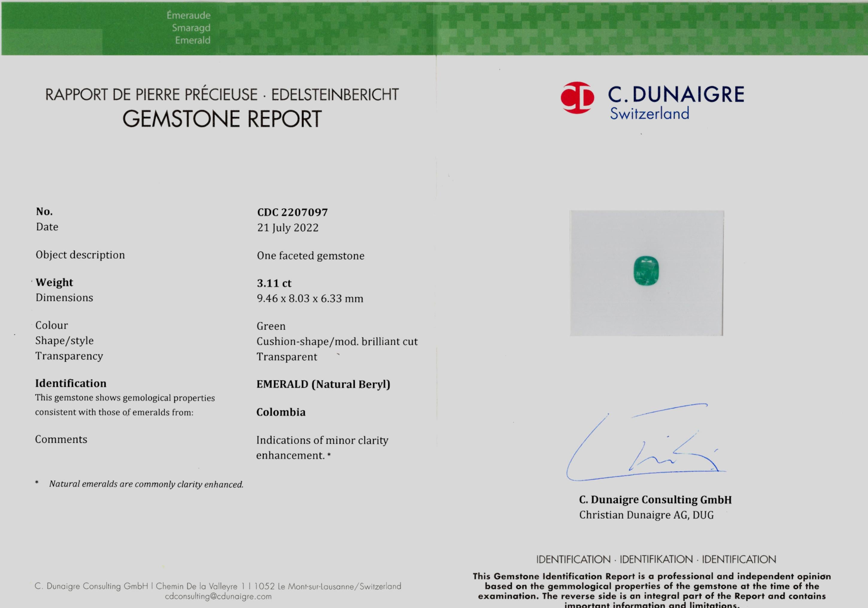Click the Smaragd text in header

[x=191, y=28]
